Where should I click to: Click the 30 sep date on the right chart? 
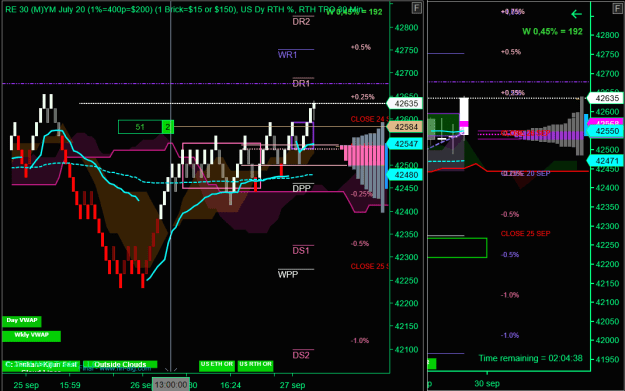pyautogui.click(x=487, y=384)
